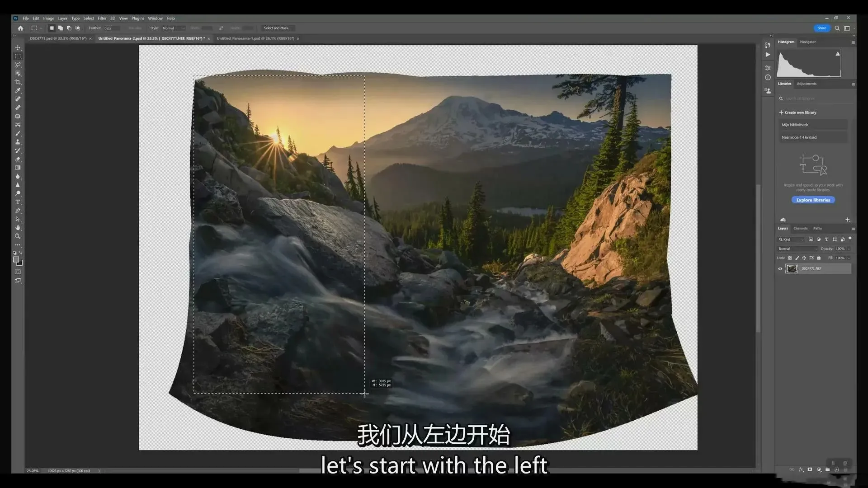Switch to the Channels tab
The image size is (868, 488).
800,229
